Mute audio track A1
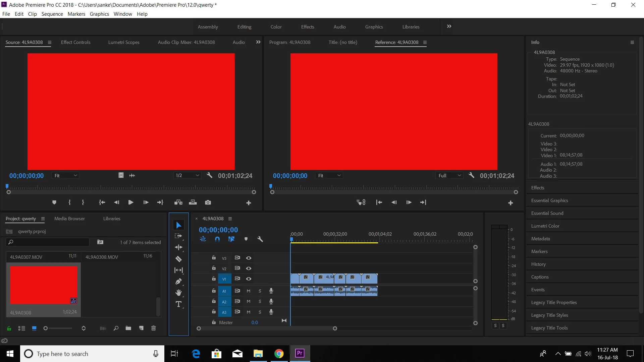Viewport: 644px width, 362px height. pyautogui.click(x=249, y=291)
